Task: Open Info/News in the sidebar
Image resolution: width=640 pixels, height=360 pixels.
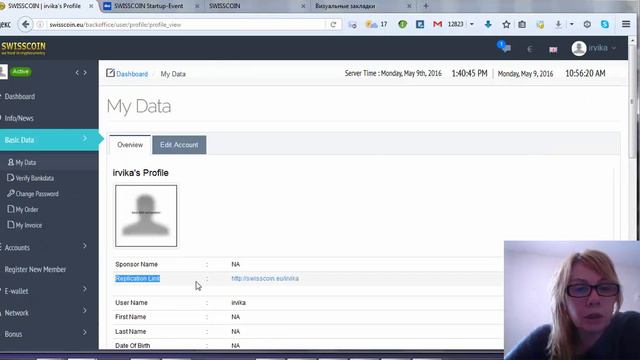Action: point(19,118)
